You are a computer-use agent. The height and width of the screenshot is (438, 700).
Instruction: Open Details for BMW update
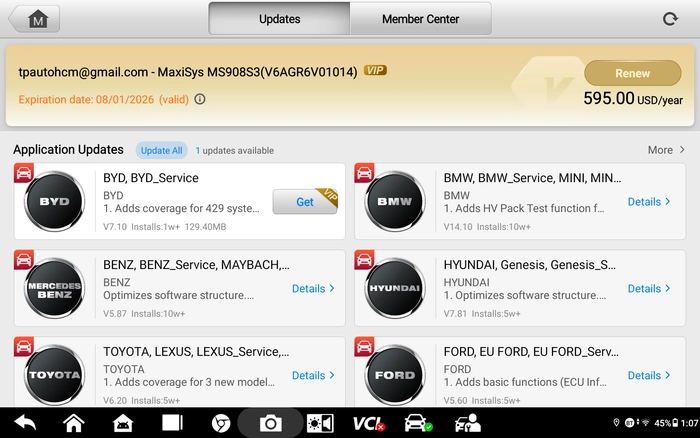point(649,202)
